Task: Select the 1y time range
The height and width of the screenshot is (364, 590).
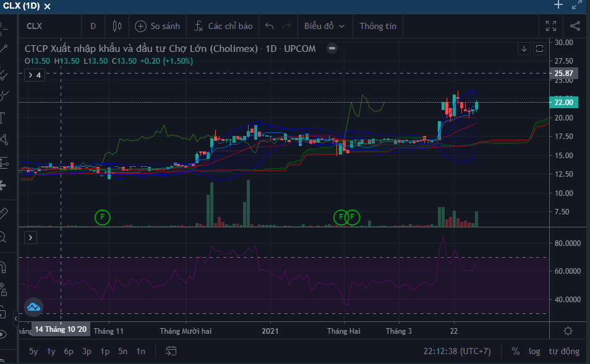Action: (x=51, y=351)
